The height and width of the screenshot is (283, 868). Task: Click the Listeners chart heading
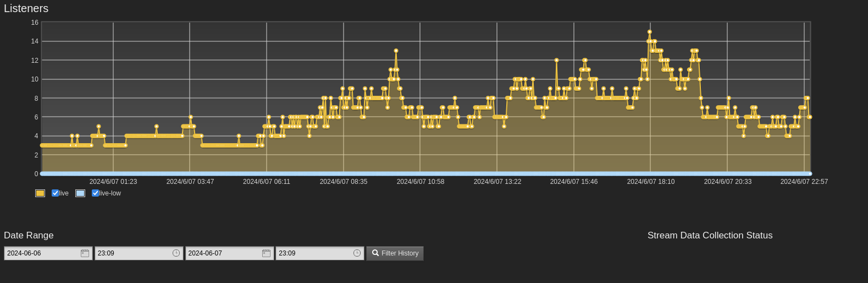pyautogui.click(x=26, y=9)
